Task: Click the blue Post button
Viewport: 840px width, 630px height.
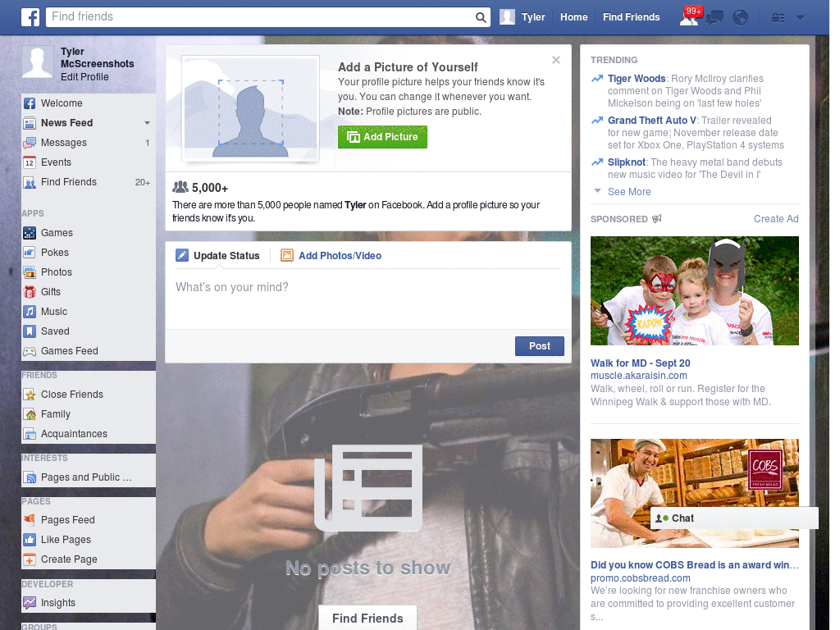Action: pyautogui.click(x=540, y=346)
